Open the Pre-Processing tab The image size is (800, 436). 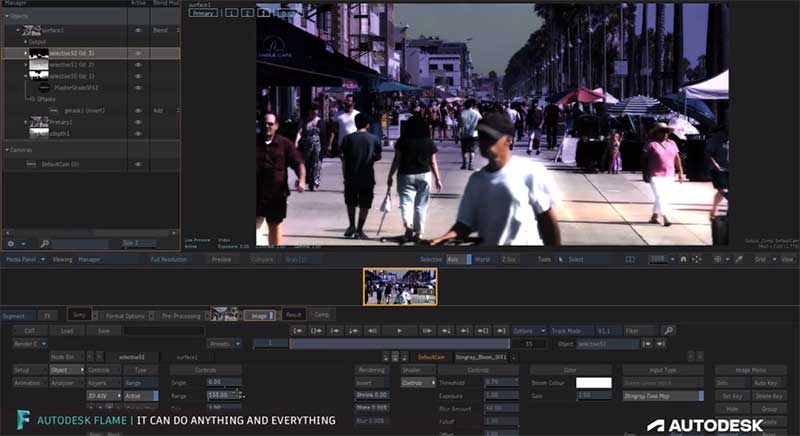tap(181, 316)
